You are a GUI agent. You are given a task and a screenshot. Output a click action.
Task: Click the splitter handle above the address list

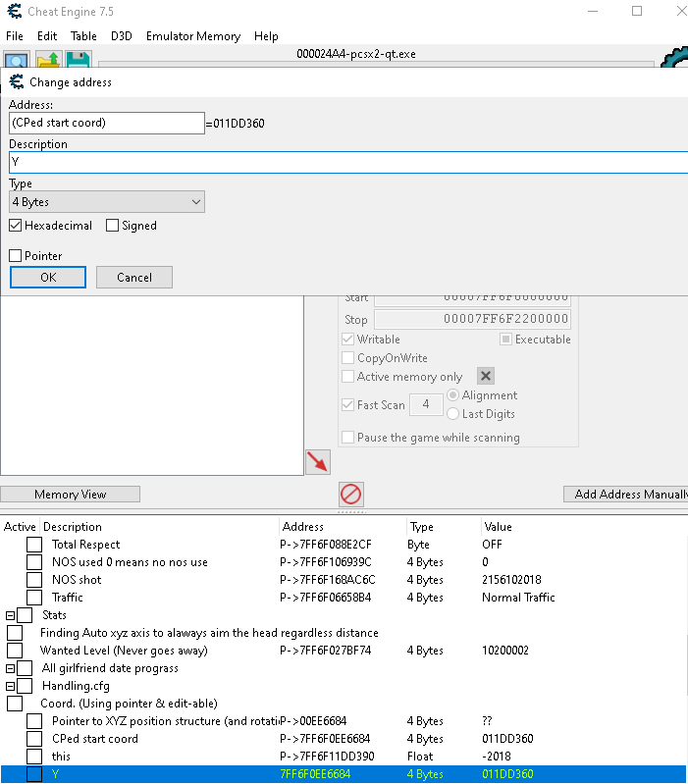point(350,512)
